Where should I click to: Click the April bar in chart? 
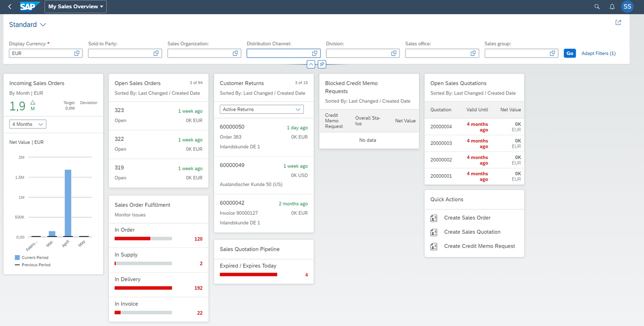67,203
